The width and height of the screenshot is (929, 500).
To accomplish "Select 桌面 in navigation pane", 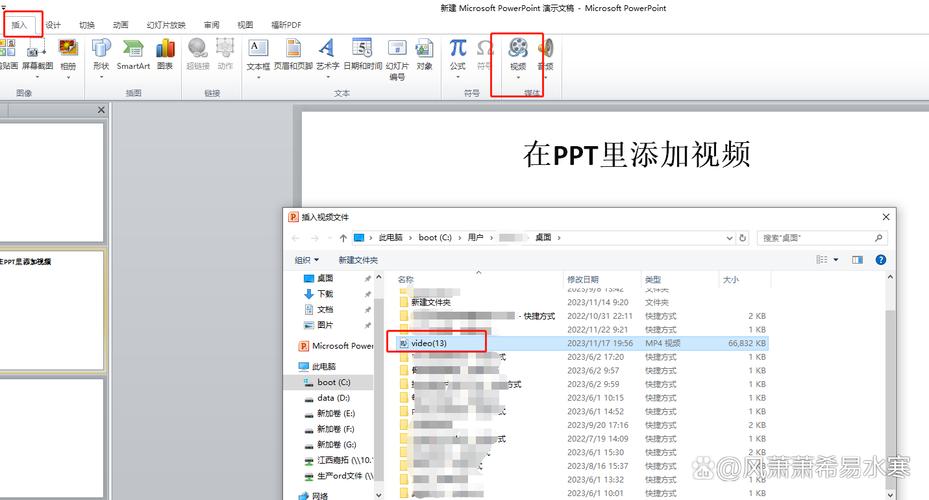I will coord(325,278).
